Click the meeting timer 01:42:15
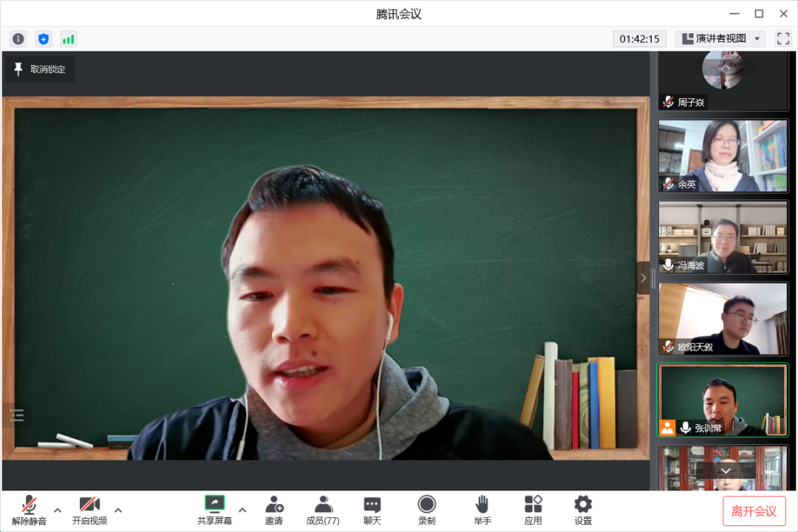798x532 pixels. (x=639, y=38)
